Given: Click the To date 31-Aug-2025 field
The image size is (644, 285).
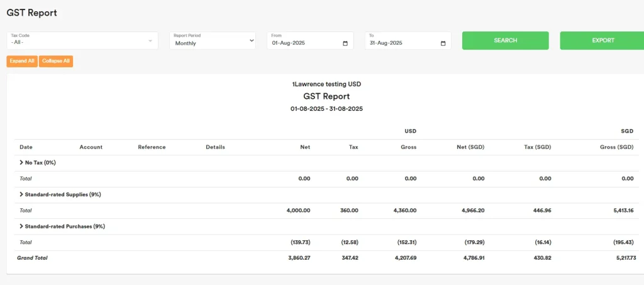Looking at the screenshot, I should point(408,41).
